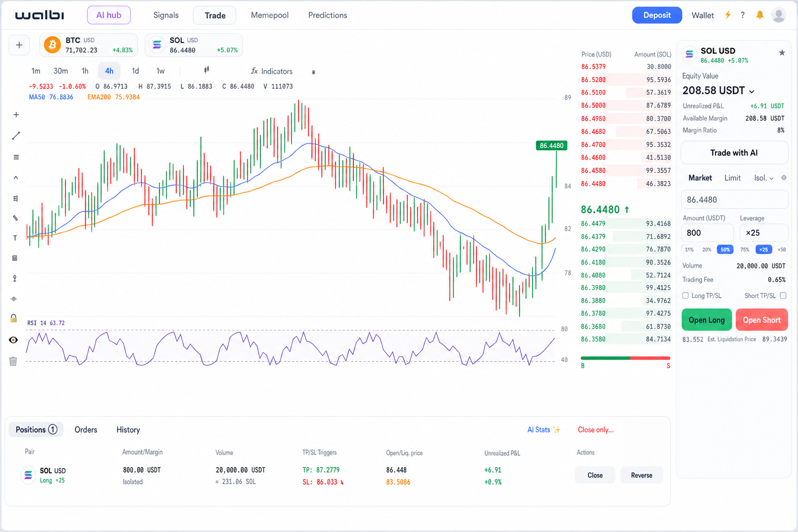798x532 pixels.
Task: Open the ×25 Leverage selector
Action: click(764, 233)
